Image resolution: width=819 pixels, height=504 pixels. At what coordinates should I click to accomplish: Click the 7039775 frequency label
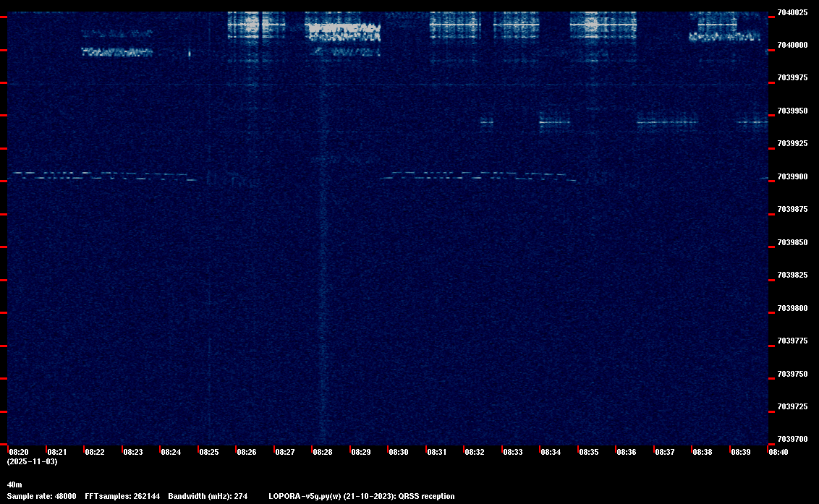point(792,341)
